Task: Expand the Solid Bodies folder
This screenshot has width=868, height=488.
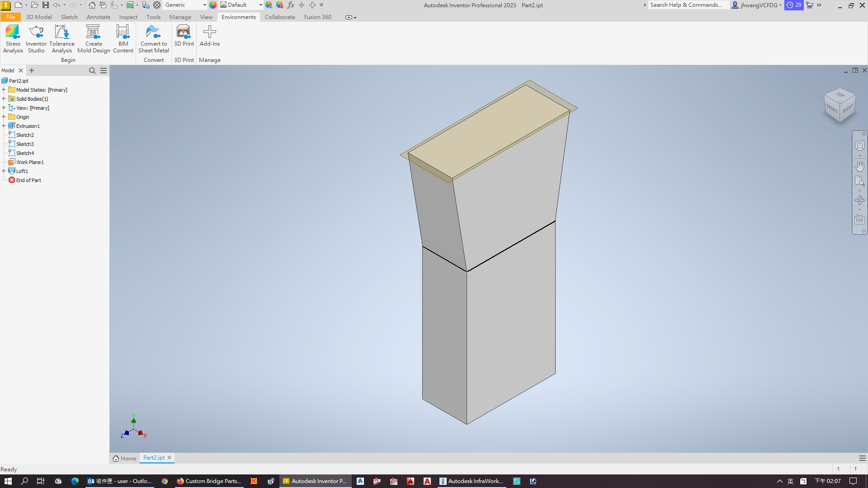Action: point(4,99)
